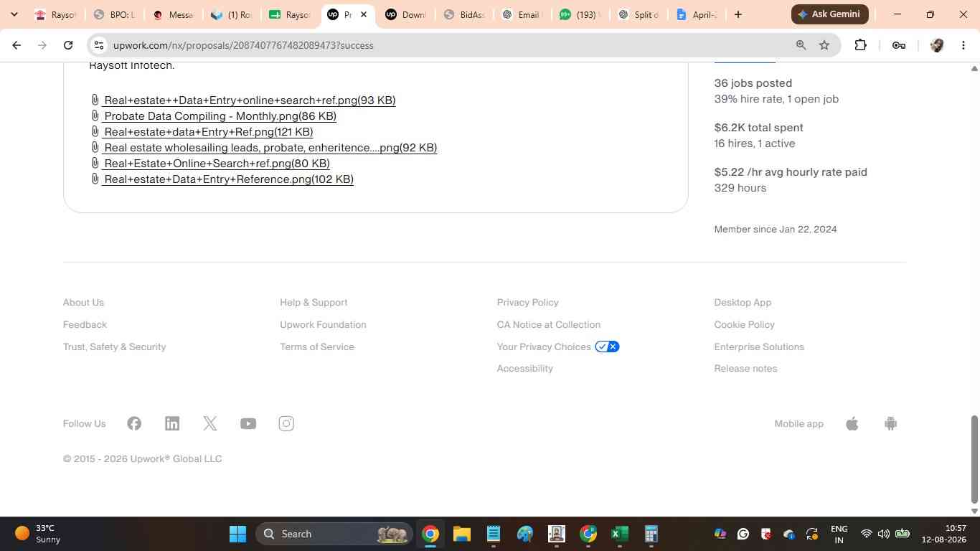Open the Probate Data Compiling - Monthly.png attachment
This screenshot has width=980, height=551.
click(x=220, y=116)
